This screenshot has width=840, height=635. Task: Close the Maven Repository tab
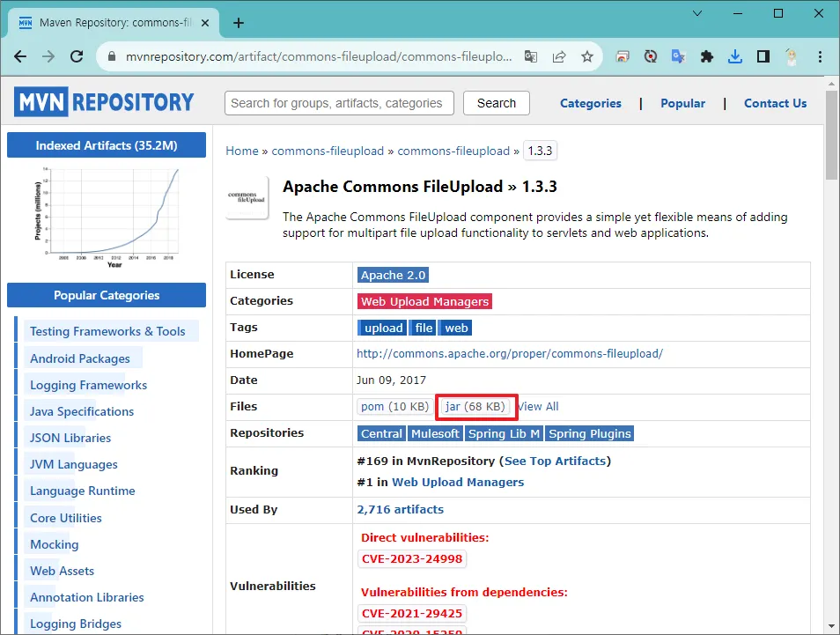tap(204, 23)
